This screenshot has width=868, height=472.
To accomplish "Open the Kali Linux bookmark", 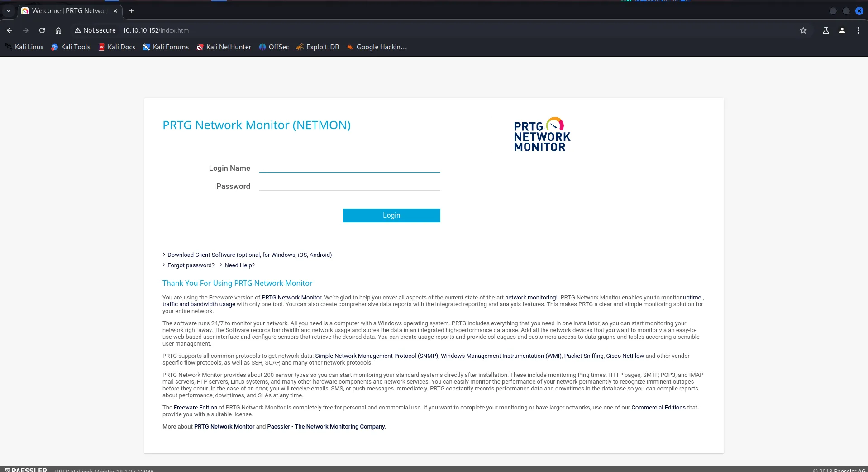I will pos(24,47).
